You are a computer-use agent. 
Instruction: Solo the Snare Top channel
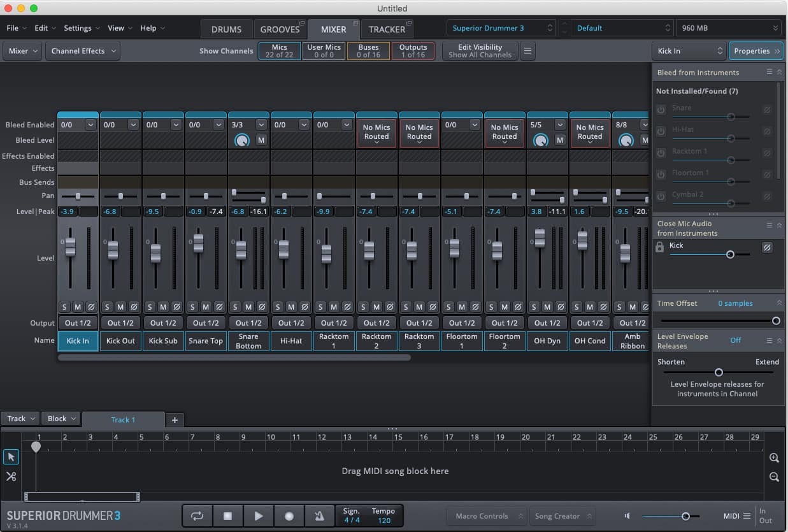pos(192,306)
